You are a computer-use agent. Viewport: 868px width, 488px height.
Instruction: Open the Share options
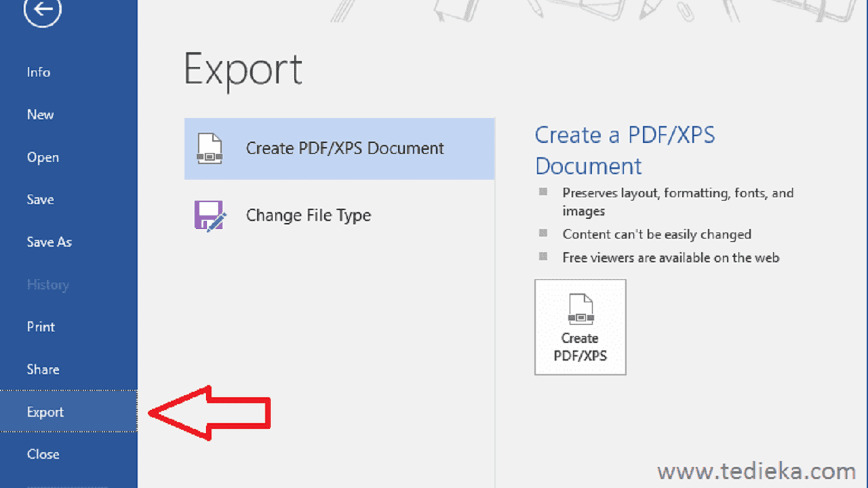click(x=43, y=369)
